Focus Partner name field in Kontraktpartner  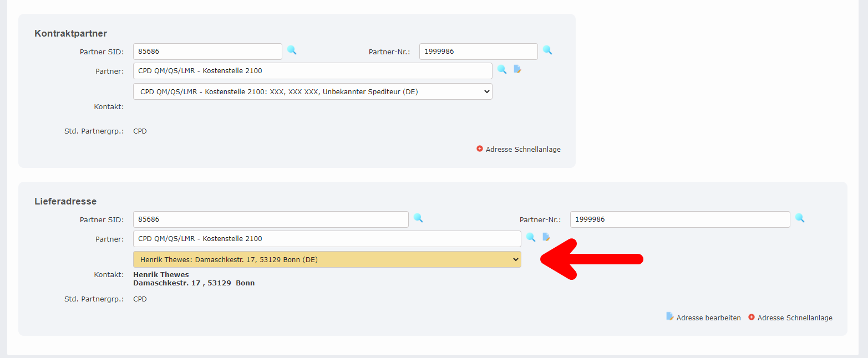[313, 71]
